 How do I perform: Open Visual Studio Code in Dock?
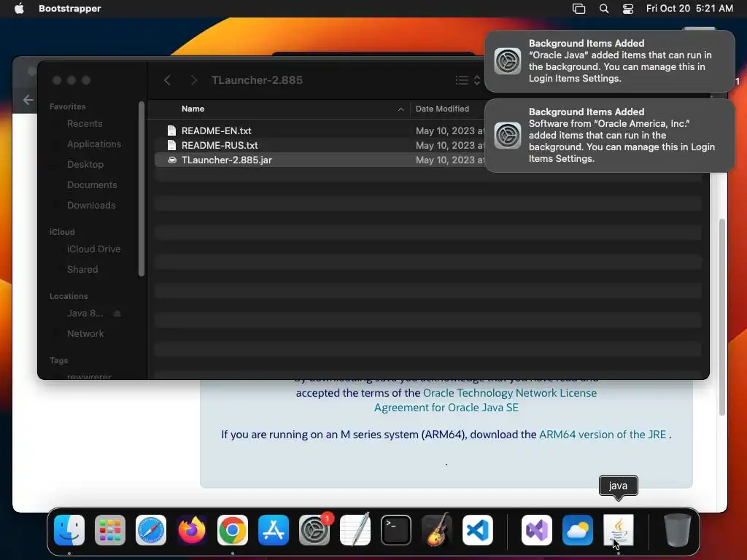(478, 530)
